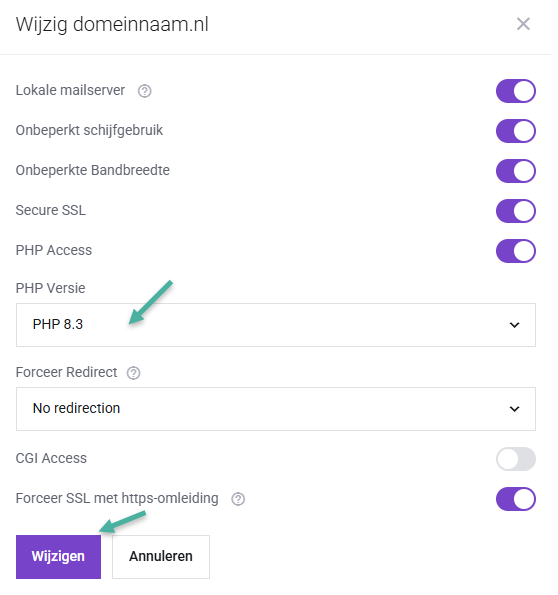The height and width of the screenshot is (595, 558).
Task: Click the Annuleren button
Action: (x=161, y=557)
